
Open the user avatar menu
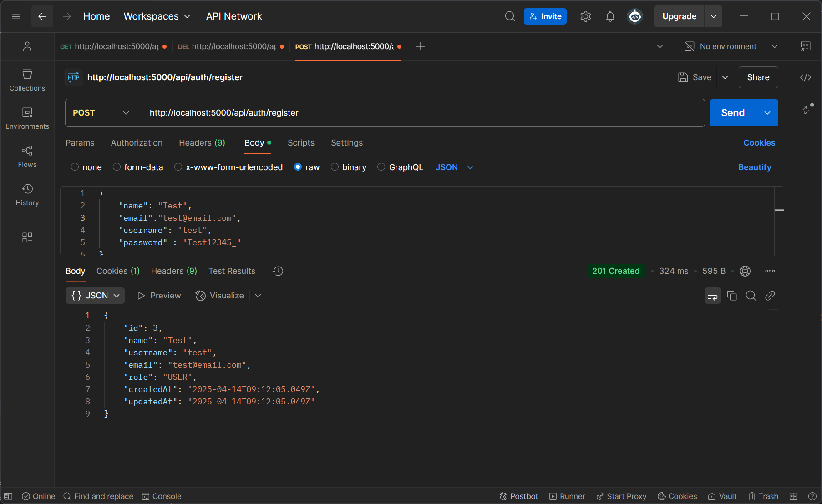pos(635,16)
